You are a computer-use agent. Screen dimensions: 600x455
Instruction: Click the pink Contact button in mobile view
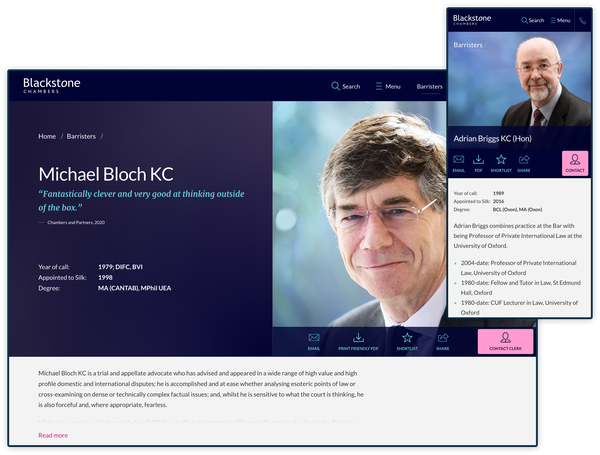(x=575, y=164)
